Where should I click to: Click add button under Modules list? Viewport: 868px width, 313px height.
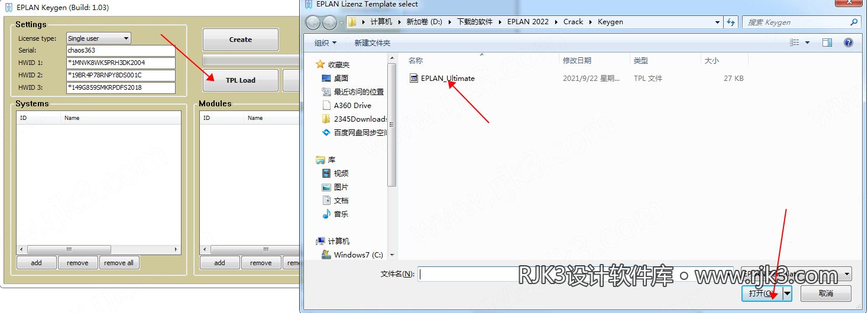[x=219, y=263]
